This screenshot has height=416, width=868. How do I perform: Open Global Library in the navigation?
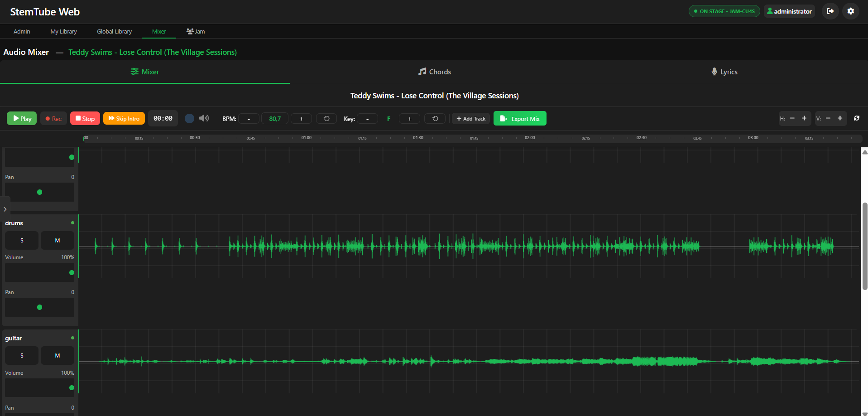tap(114, 31)
